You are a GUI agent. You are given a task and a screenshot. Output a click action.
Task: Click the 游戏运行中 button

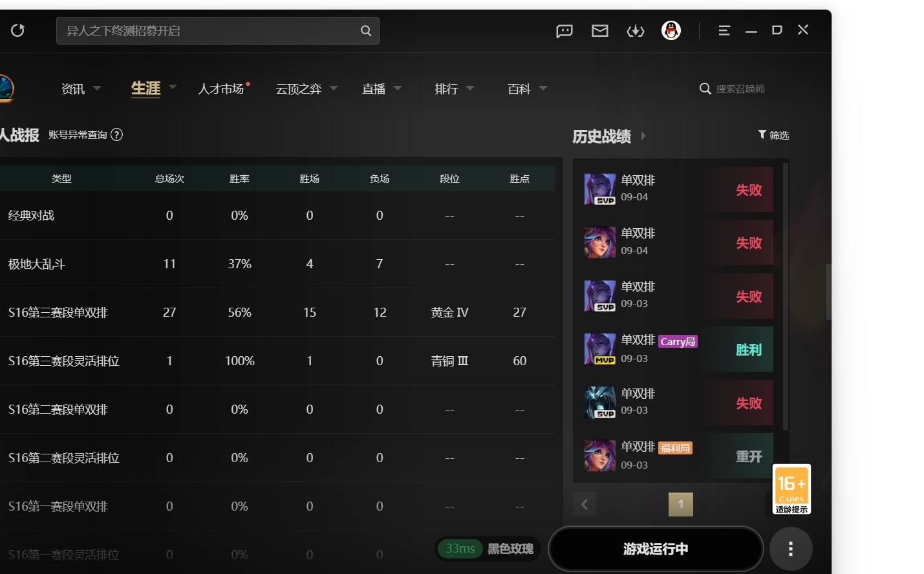click(656, 549)
